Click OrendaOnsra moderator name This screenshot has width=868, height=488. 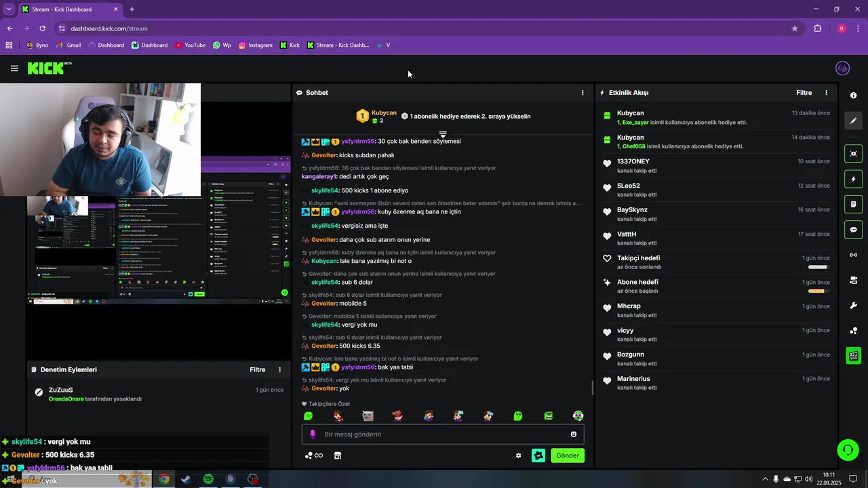(66, 399)
